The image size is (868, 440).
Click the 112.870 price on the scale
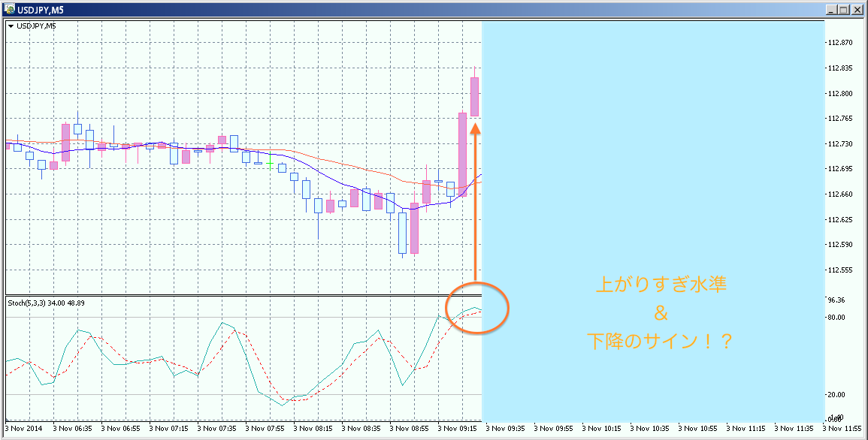point(839,43)
